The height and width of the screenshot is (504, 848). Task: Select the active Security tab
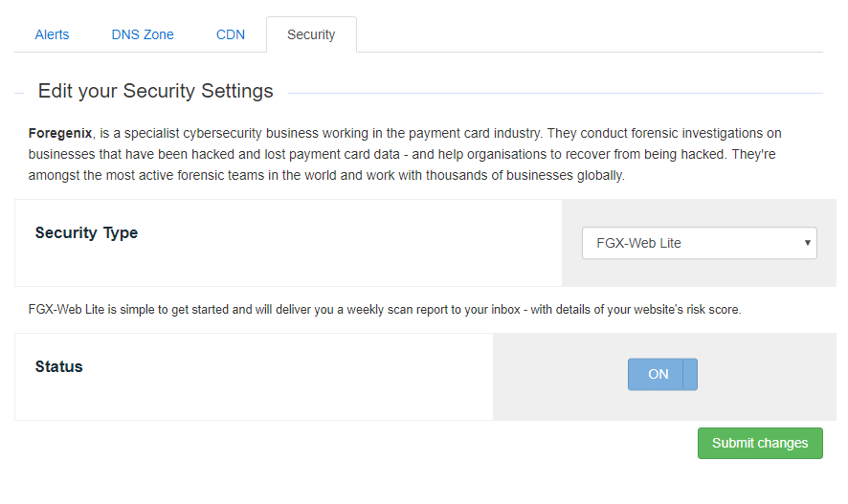coord(311,34)
